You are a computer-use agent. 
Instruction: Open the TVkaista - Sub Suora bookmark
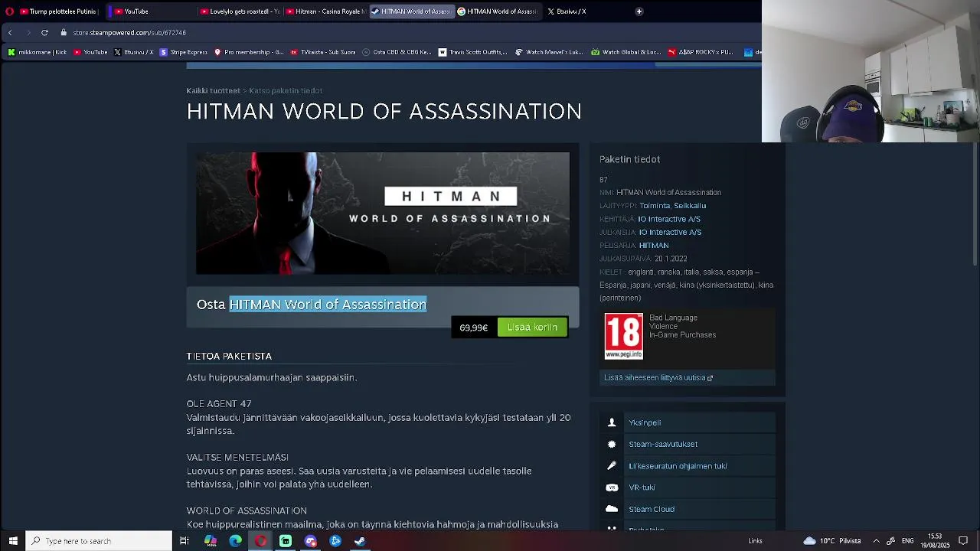pos(322,52)
